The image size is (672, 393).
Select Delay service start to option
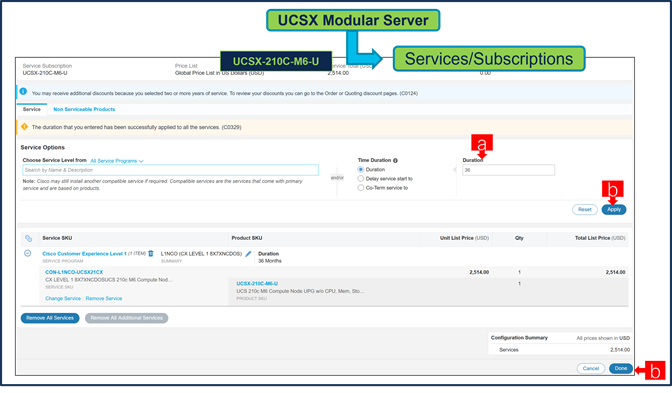point(361,179)
